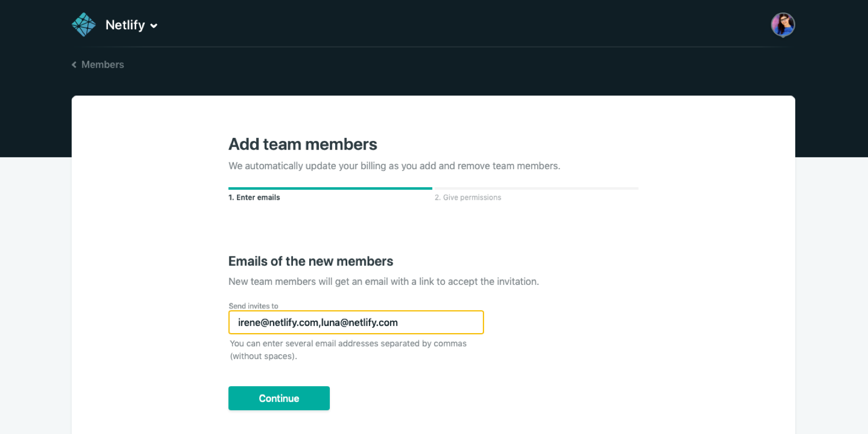Viewport: 868px width, 434px height.
Task: Click the back arrow beside Members
Action: 74,65
